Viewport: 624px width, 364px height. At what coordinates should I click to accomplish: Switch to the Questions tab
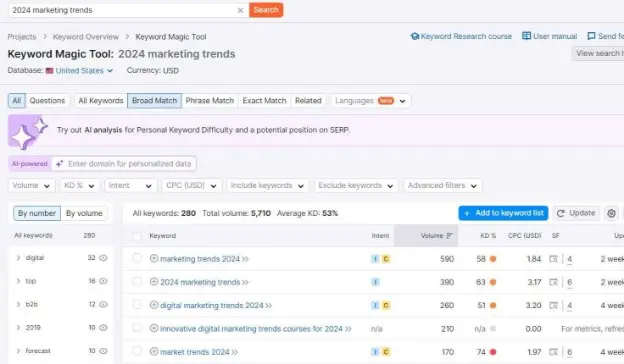point(47,101)
